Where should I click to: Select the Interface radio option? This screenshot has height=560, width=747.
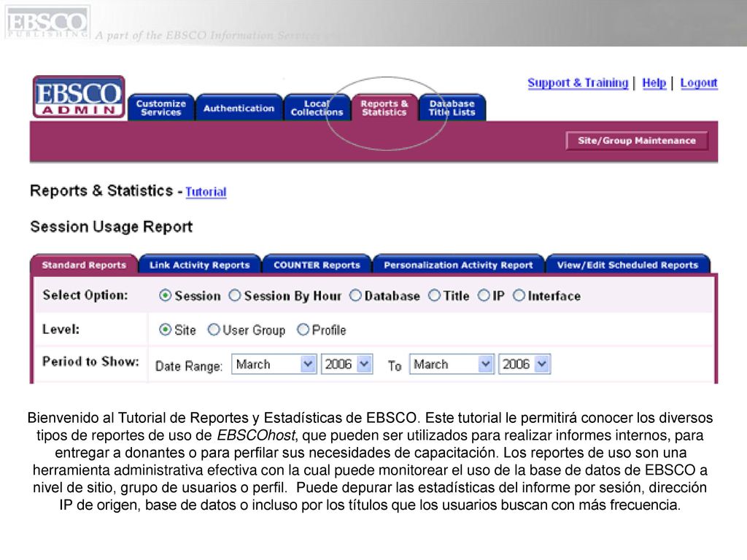click(519, 296)
